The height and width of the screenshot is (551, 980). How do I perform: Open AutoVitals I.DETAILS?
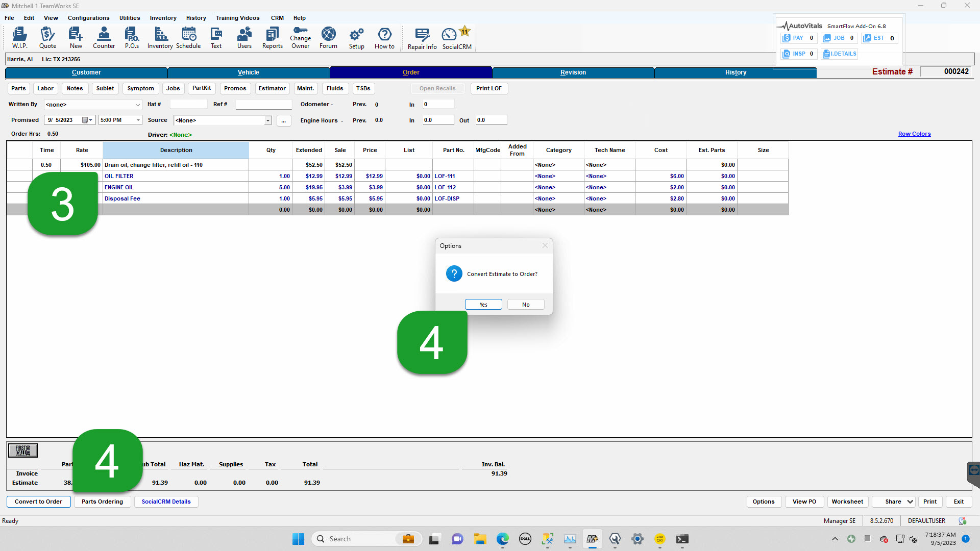coord(839,54)
